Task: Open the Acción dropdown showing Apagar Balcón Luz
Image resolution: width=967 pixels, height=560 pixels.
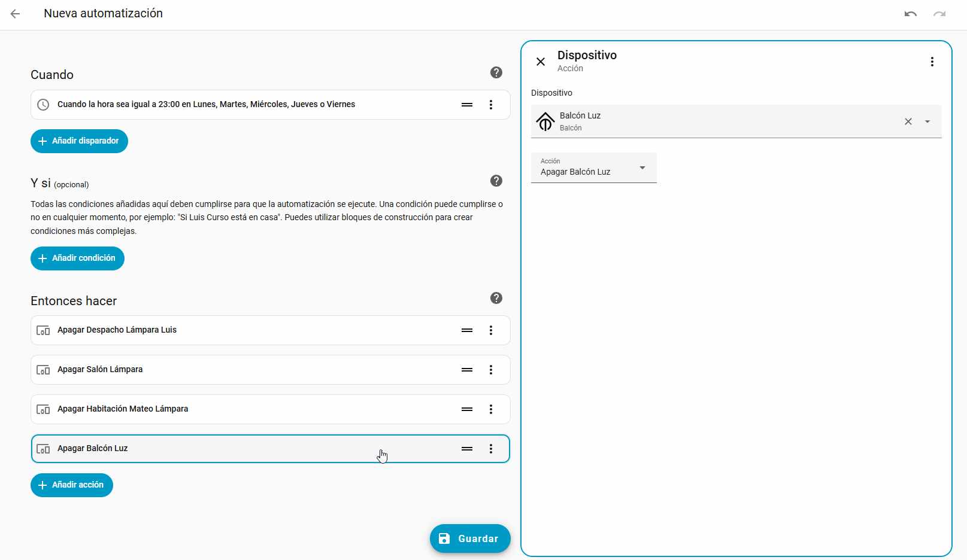Action: click(593, 168)
